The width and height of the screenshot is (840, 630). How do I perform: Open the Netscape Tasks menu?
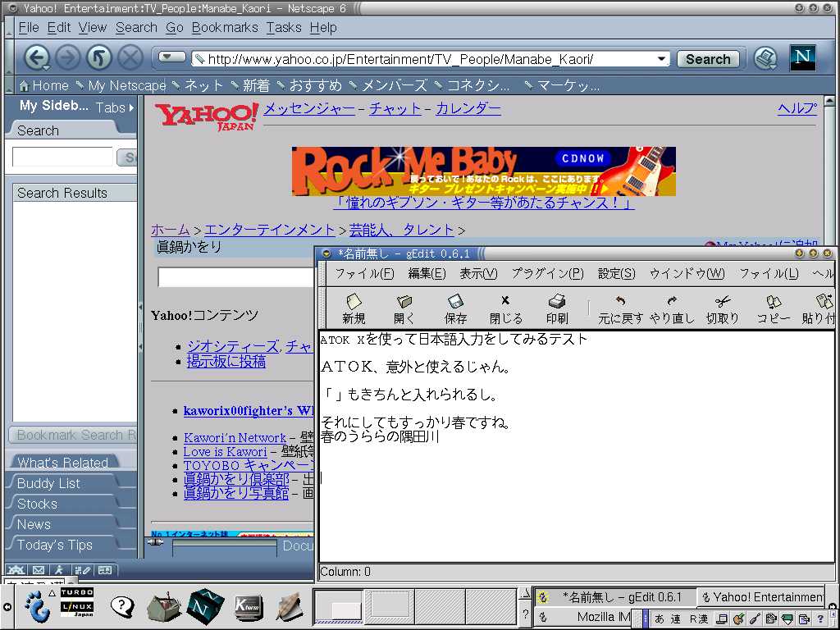[x=284, y=27]
